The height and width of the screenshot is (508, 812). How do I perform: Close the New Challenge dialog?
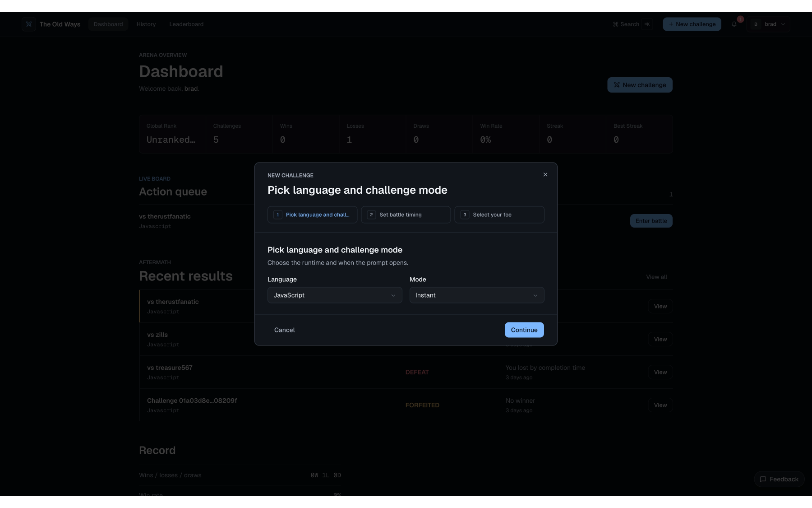tap(545, 175)
